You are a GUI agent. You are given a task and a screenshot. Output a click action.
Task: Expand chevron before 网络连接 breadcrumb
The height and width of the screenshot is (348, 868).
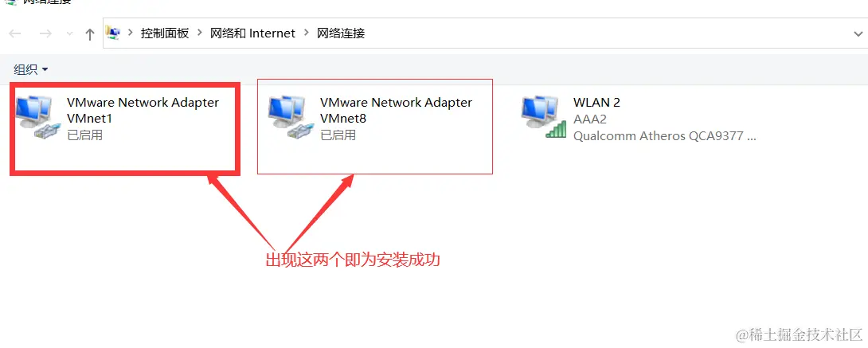click(306, 33)
